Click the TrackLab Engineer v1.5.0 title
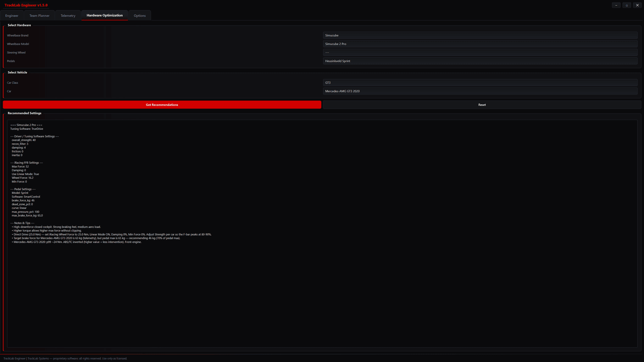This screenshot has height=362, width=644. click(x=26, y=5)
